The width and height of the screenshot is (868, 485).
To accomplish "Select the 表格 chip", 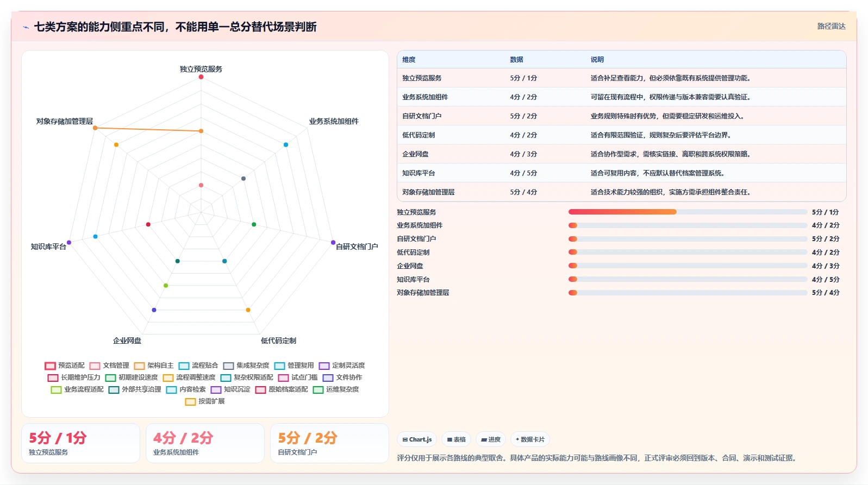I will [456, 439].
